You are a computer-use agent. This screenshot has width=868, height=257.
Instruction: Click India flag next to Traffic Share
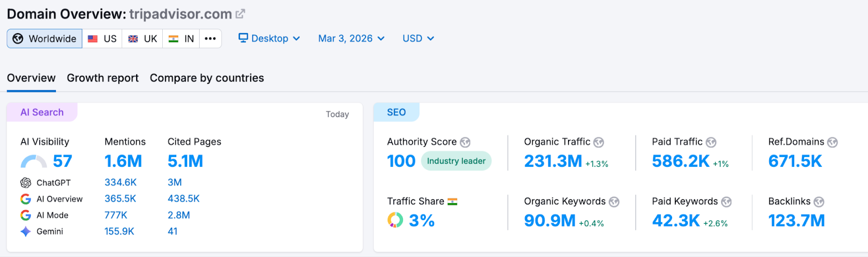click(452, 202)
